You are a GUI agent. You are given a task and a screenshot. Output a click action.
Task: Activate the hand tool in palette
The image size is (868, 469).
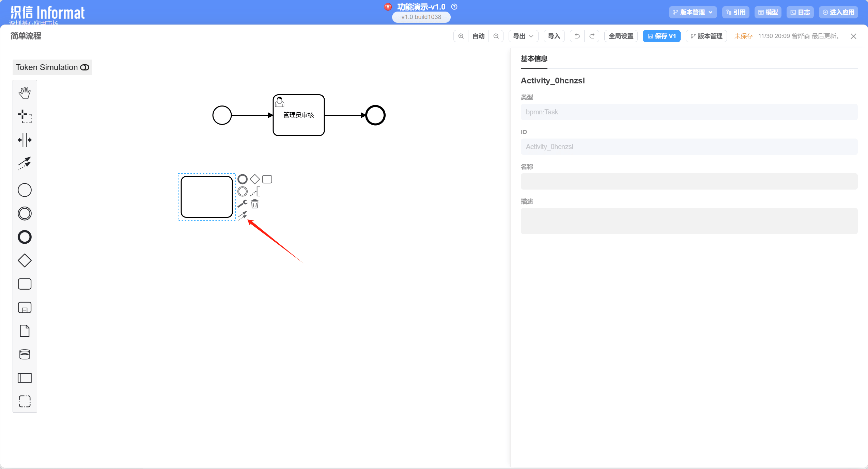[x=25, y=93]
